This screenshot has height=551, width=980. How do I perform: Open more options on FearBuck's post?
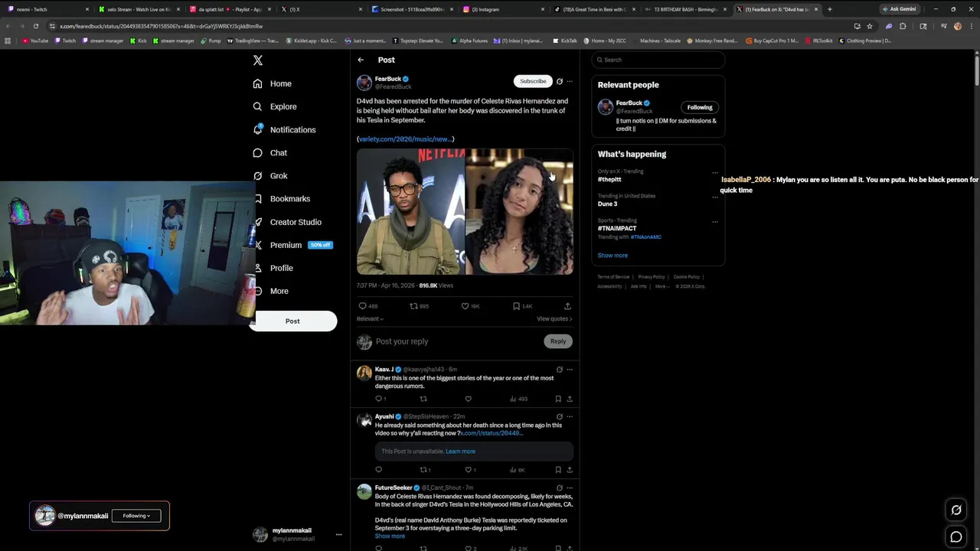point(570,81)
